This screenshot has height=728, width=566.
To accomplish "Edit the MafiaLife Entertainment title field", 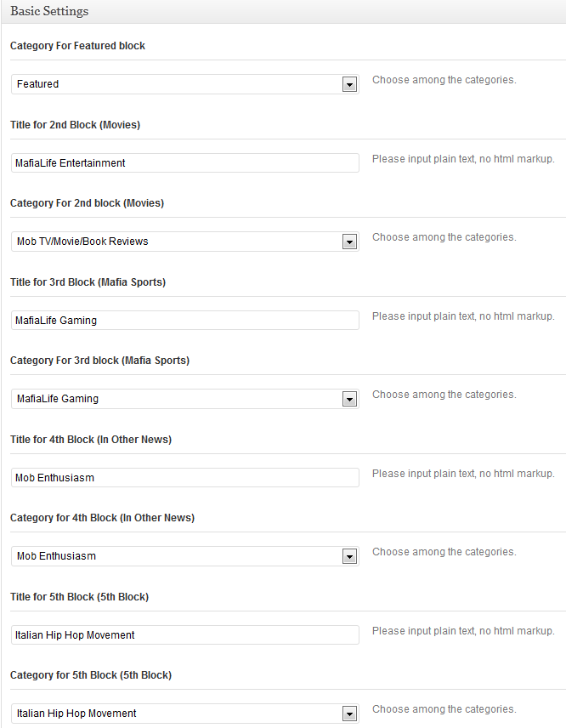I will (x=184, y=163).
